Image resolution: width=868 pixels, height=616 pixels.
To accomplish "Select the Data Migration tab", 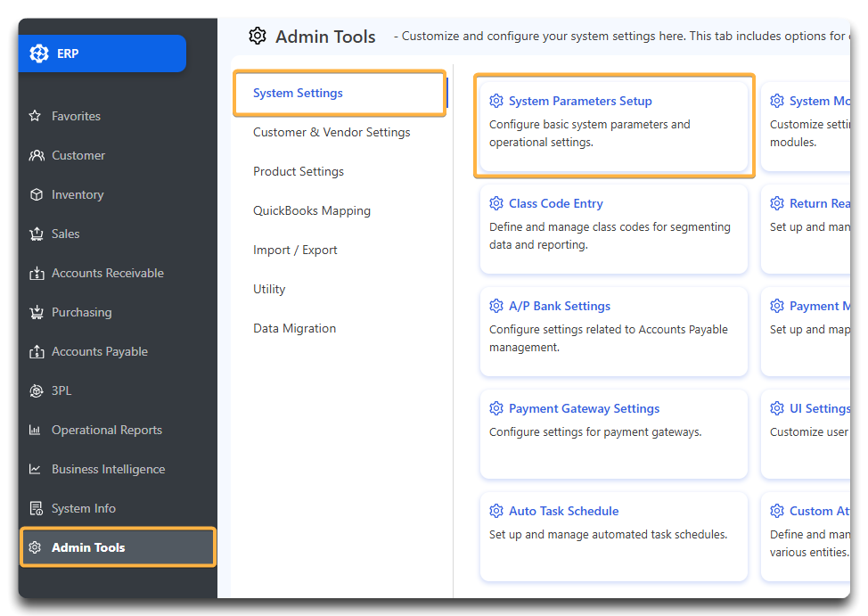I will [x=294, y=328].
